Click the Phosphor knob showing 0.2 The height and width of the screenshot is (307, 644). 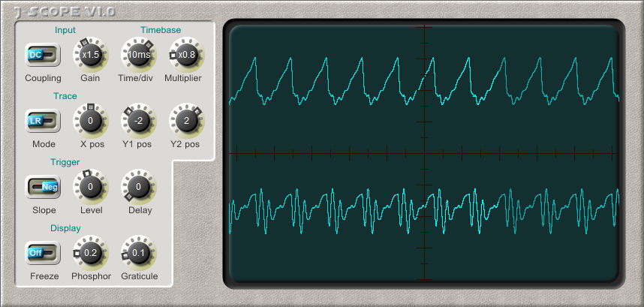pos(90,253)
